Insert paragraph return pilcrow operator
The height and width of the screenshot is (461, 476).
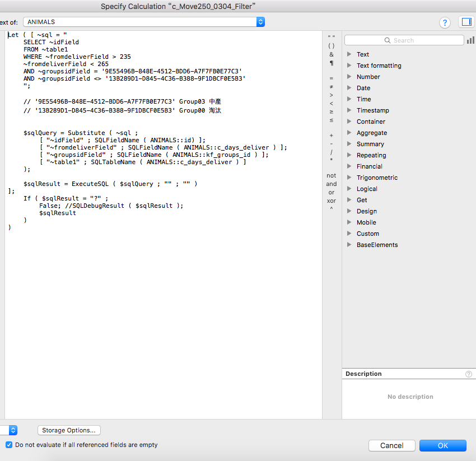pyautogui.click(x=331, y=63)
